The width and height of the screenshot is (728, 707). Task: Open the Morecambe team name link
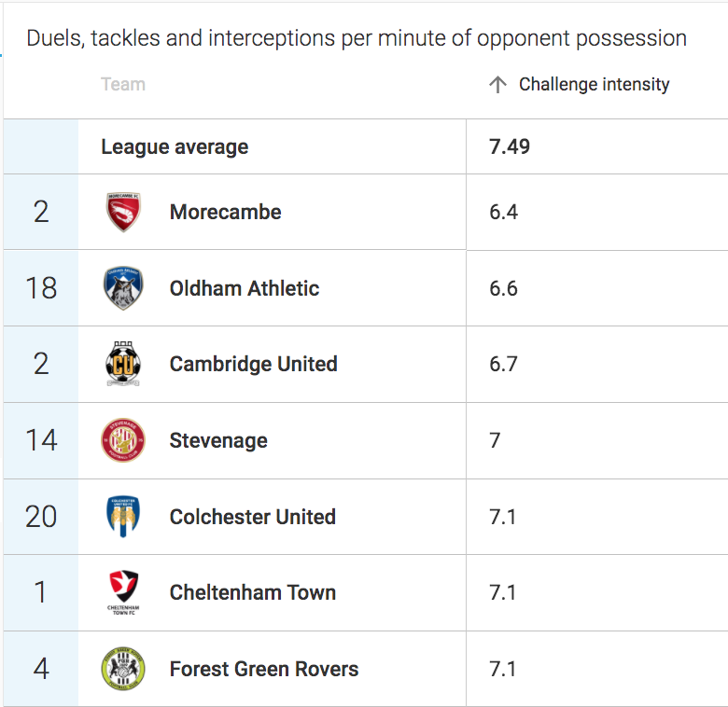pos(225,213)
